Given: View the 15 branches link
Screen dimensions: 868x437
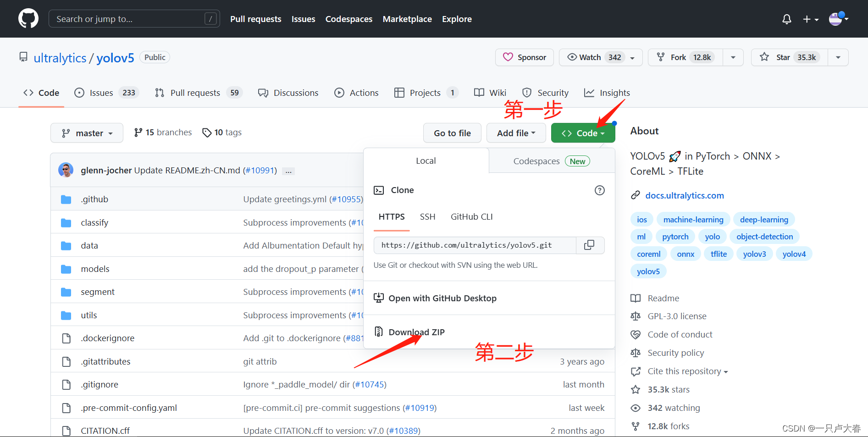Looking at the screenshot, I should pyautogui.click(x=163, y=133).
